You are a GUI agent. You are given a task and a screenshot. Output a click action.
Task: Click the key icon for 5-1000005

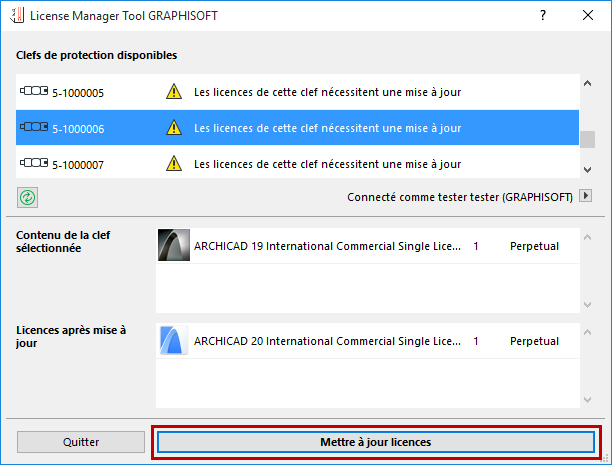pos(34,91)
